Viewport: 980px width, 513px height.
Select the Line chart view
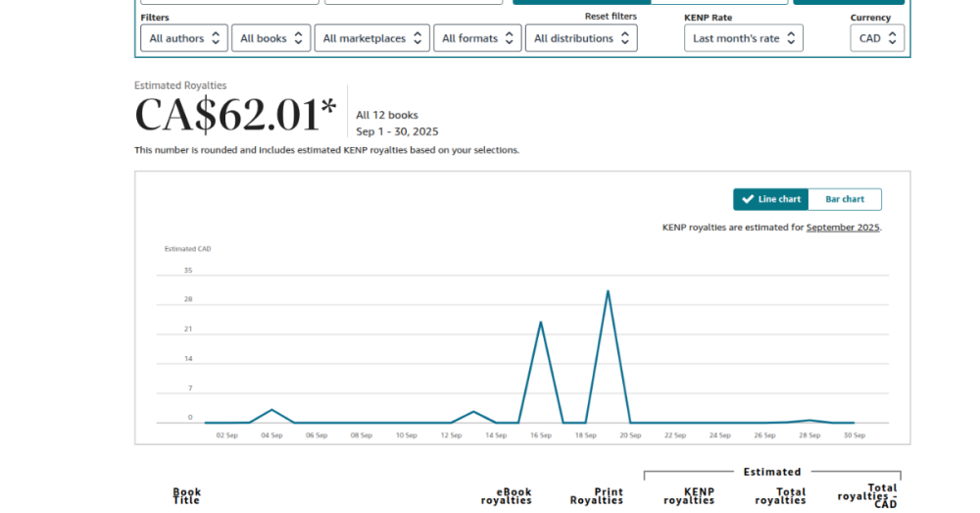[770, 199]
